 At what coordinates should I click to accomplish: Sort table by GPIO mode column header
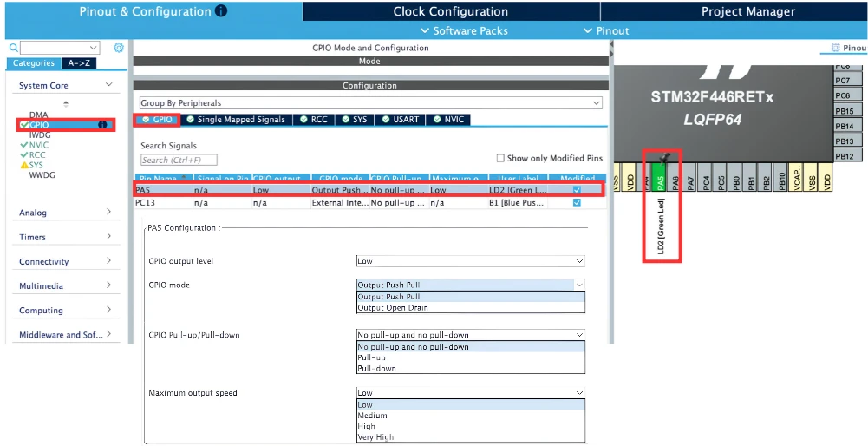[x=341, y=179]
